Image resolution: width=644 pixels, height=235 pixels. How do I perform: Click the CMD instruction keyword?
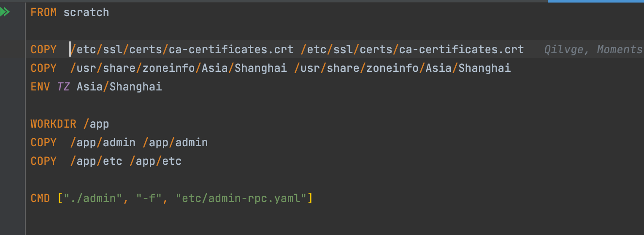pyautogui.click(x=41, y=198)
